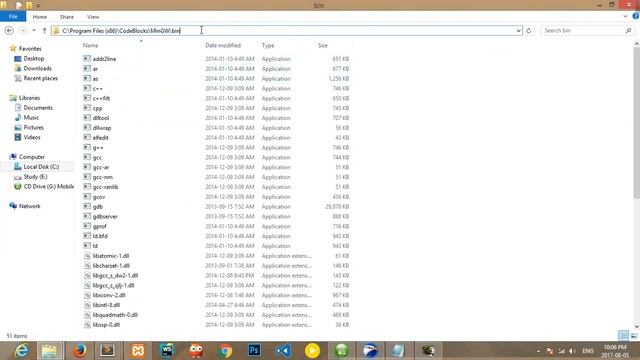Screen dimensions: 640x360
Task: Switch to the Home ribbon tab
Action: coord(40,17)
